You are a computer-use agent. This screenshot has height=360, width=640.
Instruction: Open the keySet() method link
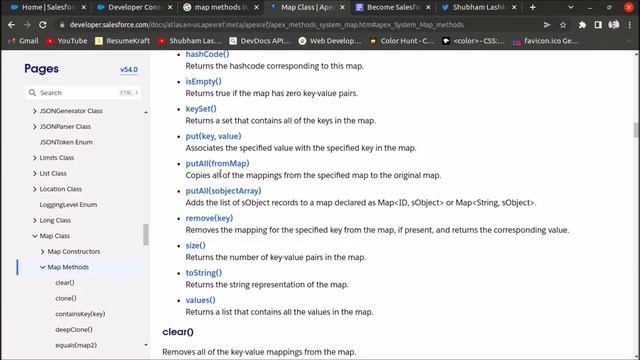[x=201, y=109]
